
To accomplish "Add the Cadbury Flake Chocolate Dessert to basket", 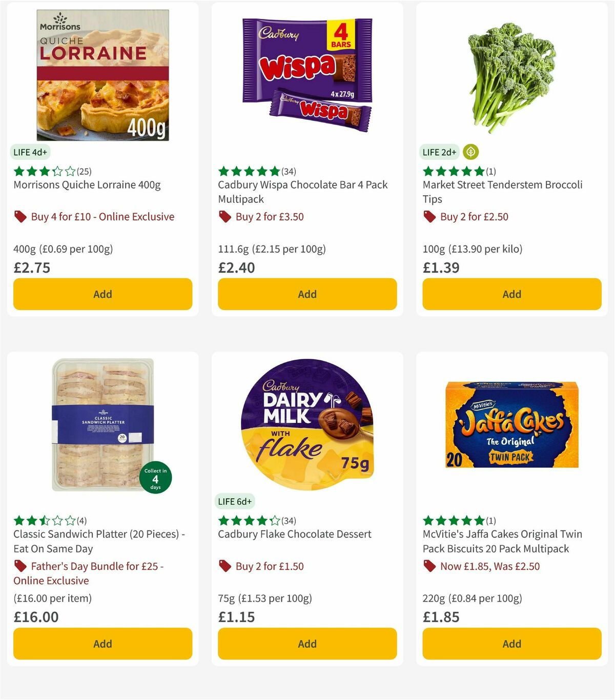I will (x=306, y=644).
